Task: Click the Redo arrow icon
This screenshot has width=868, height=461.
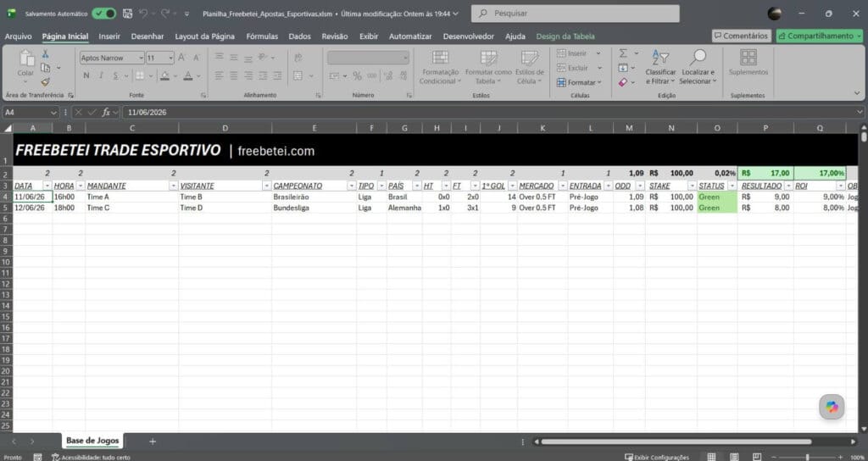Action: [x=165, y=14]
